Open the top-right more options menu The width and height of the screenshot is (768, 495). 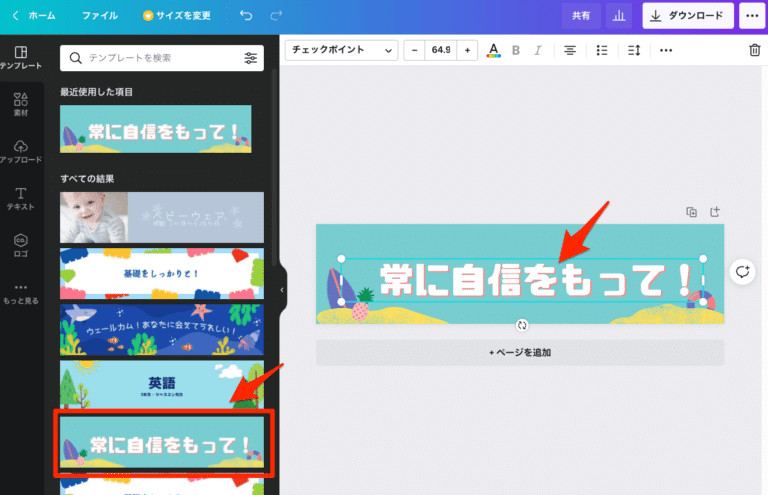[752, 16]
